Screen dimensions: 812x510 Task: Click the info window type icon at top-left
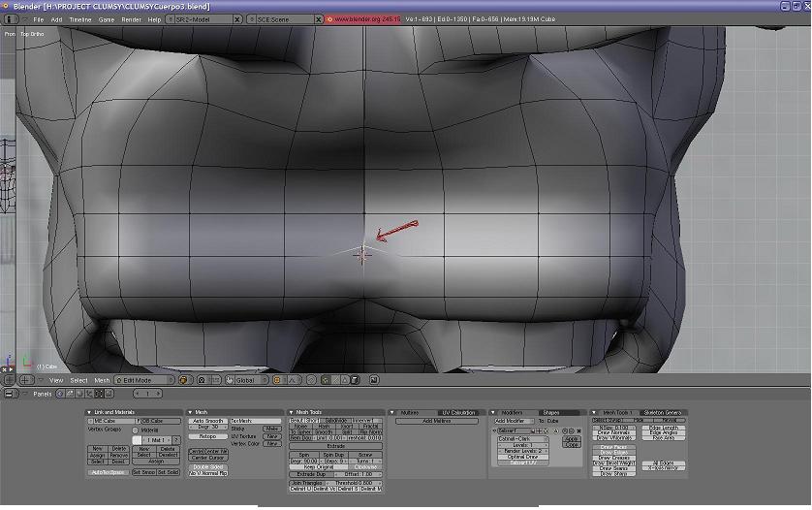pos(10,19)
